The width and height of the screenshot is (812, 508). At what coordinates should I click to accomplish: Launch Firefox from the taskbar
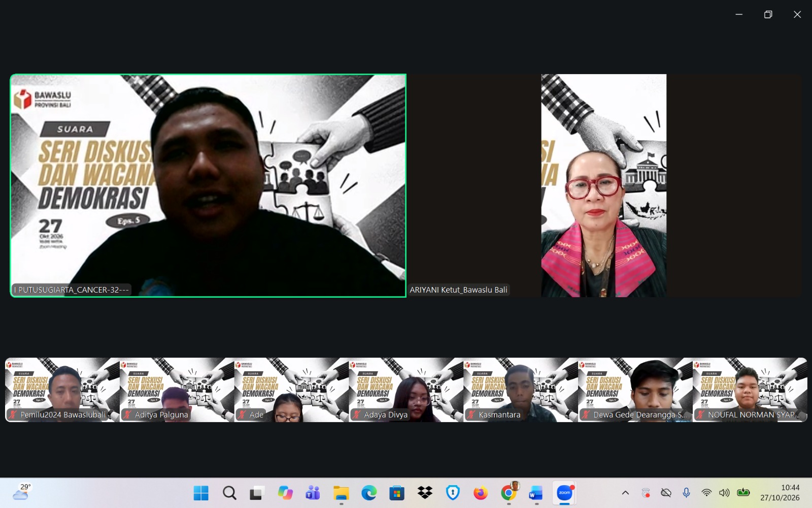pos(481,493)
